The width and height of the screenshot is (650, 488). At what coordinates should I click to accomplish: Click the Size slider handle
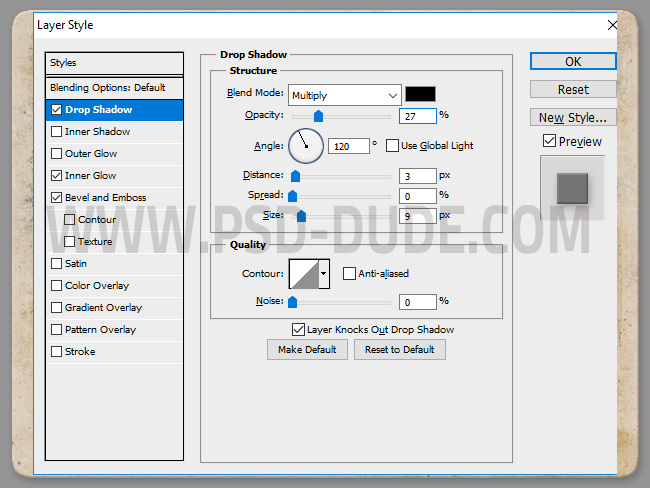(x=301, y=216)
